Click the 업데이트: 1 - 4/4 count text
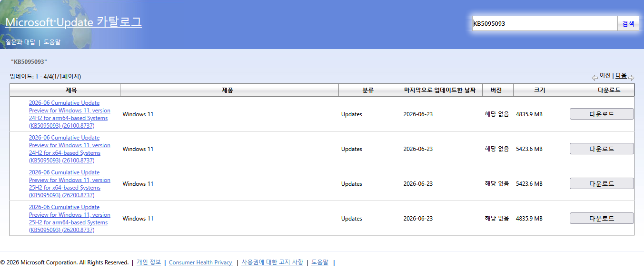644x272 pixels. click(46, 76)
